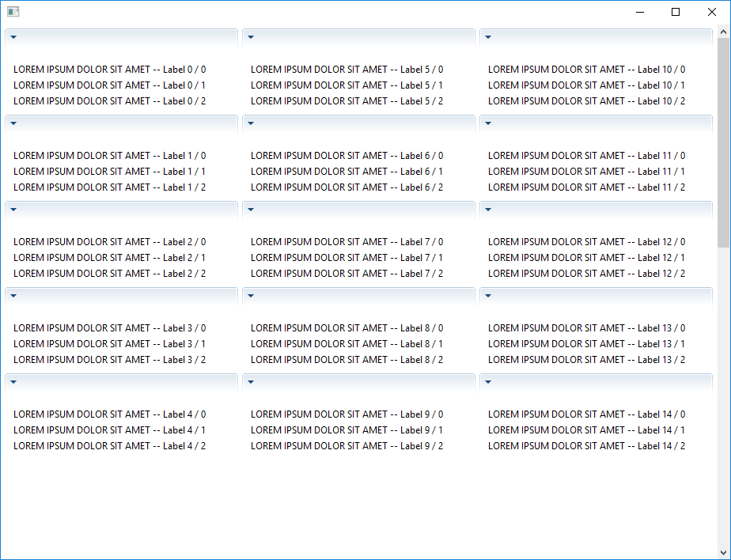
Task: Collapse the expander above Label 7 / 0
Action: coord(251,210)
